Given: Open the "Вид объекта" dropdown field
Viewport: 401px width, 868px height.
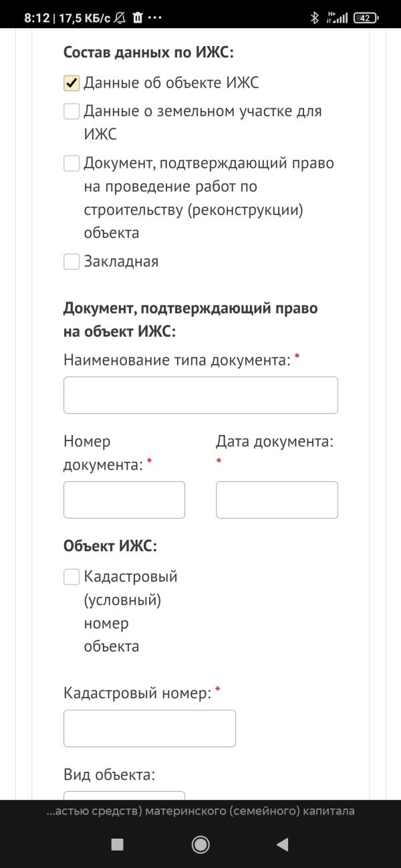Looking at the screenshot, I should pos(124,796).
